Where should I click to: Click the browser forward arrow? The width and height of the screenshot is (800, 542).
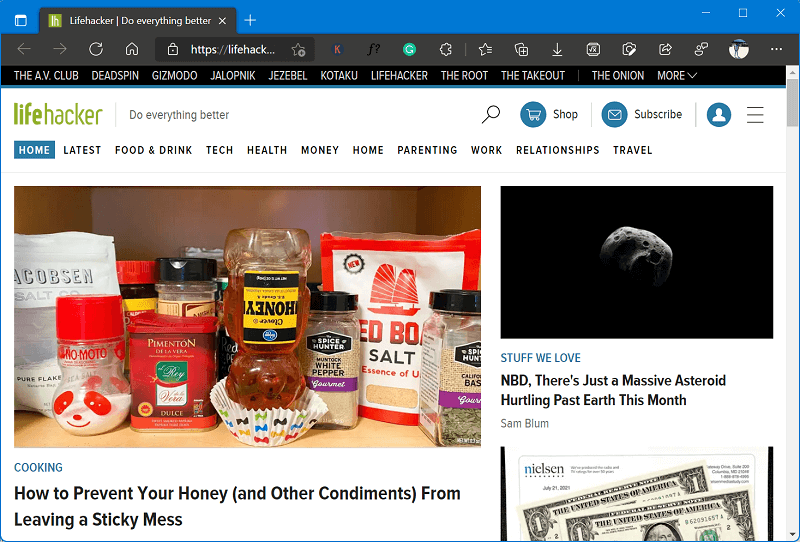pyautogui.click(x=60, y=49)
